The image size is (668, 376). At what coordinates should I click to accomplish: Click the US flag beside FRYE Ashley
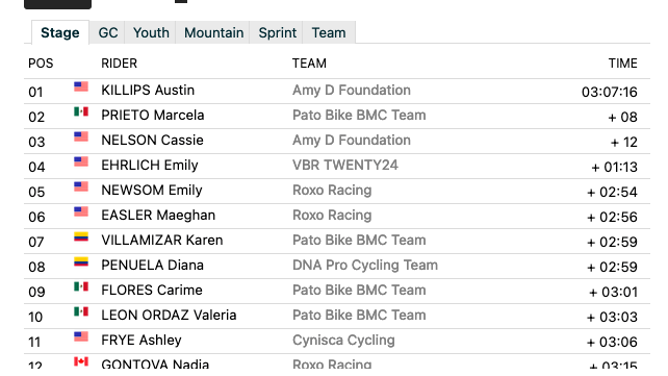[x=81, y=337]
